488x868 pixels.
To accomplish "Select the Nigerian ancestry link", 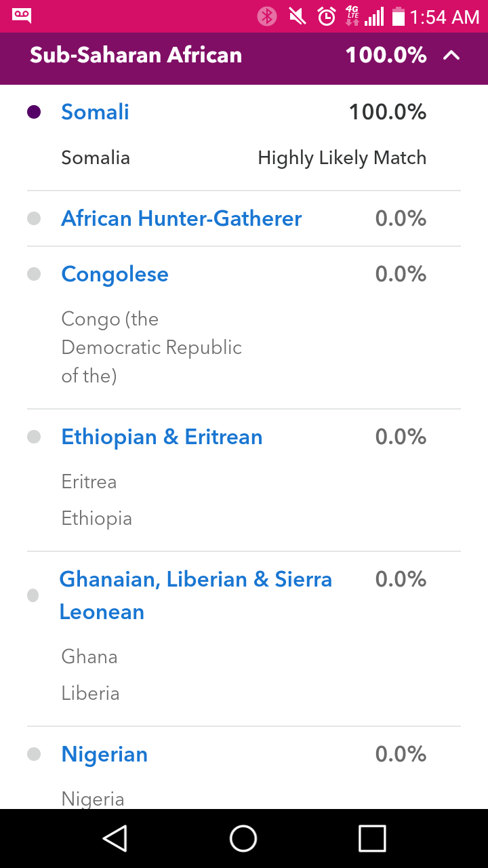I will [x=104, y=754].
